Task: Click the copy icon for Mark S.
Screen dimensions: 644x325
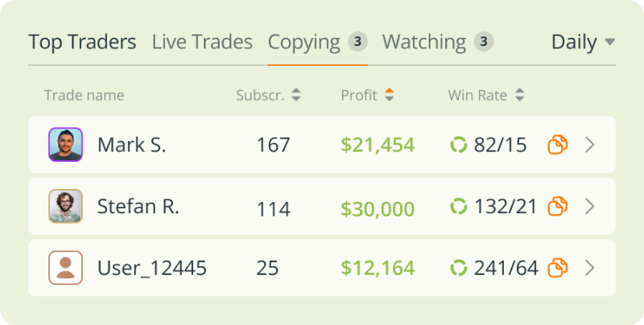Action: pyautogui.click(x=558, y=145)
